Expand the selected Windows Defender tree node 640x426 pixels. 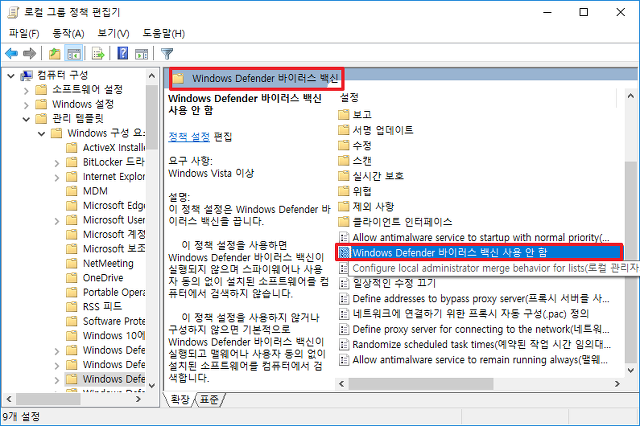pos(57,380)
